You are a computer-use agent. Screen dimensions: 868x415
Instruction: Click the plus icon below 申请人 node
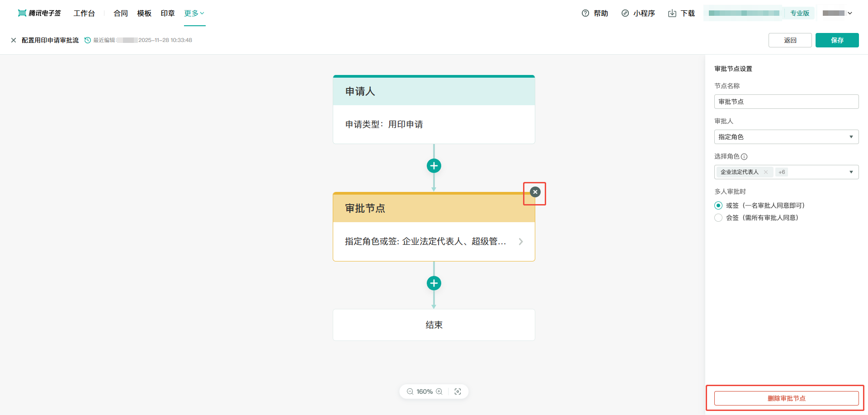pos(434,166)
